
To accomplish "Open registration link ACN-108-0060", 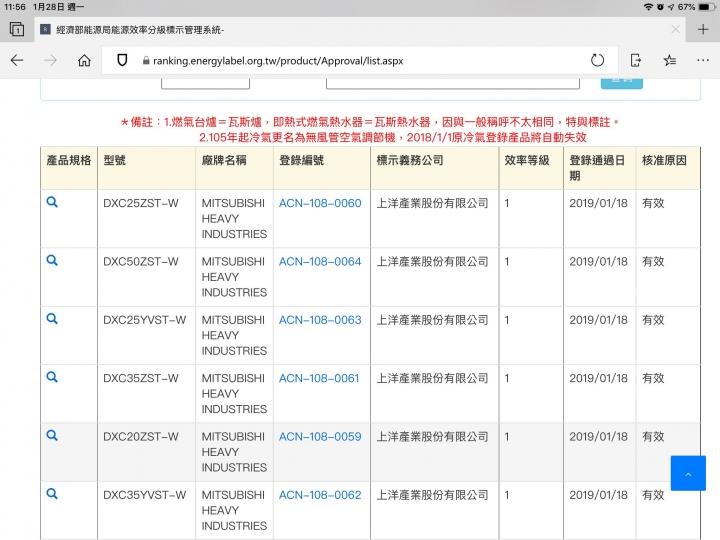I will coord(320,203).
